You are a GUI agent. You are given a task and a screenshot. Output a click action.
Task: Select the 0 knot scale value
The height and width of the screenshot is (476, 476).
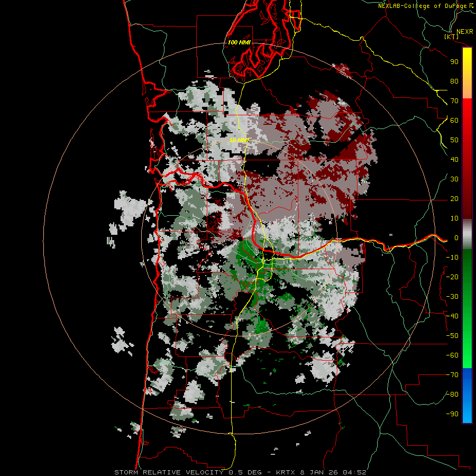pyautogui.click(x=456, y=238)
